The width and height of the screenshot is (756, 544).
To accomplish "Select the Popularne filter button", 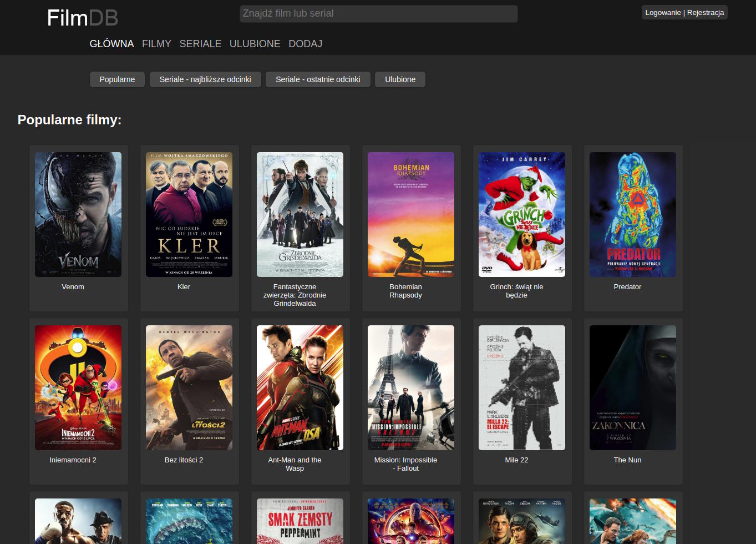I will (x=117, y=79).
